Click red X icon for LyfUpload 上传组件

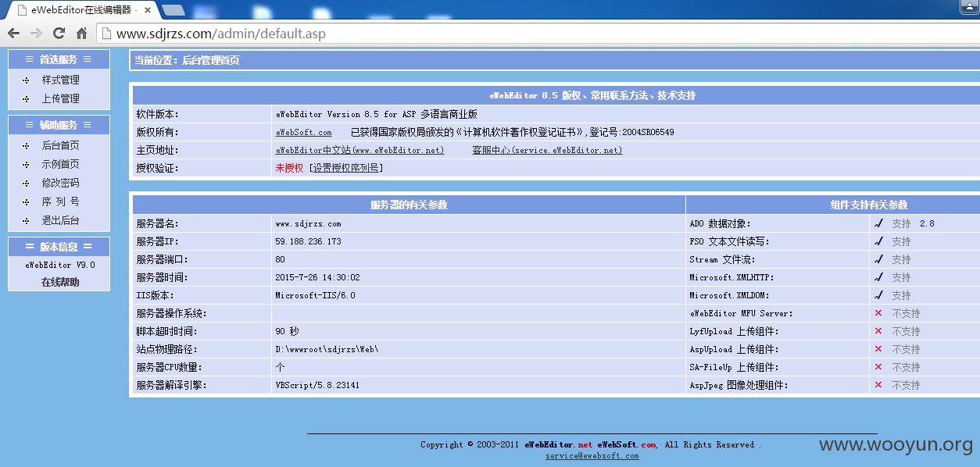click(878, 331)
